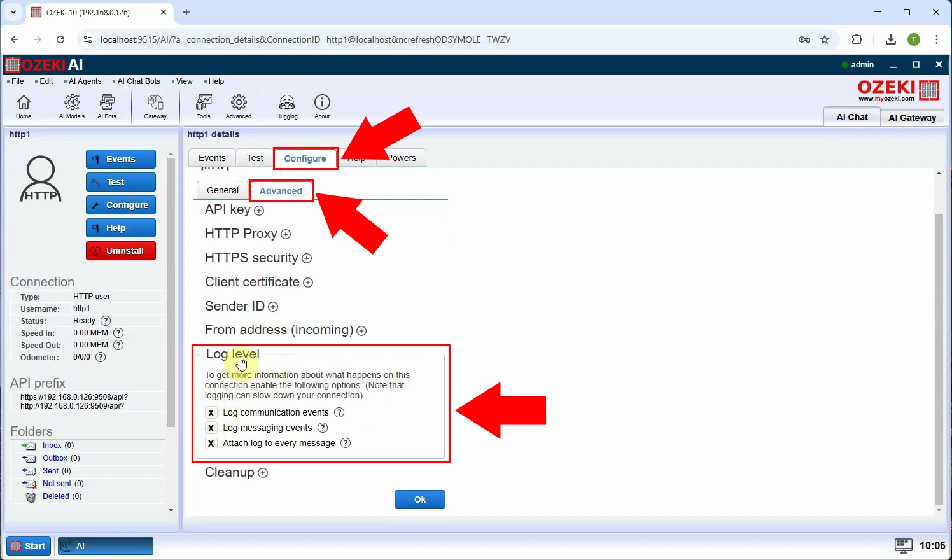Click help icon beside Log communication events
Viewport: 952px width, 560px height.
(x=339, y=412)
